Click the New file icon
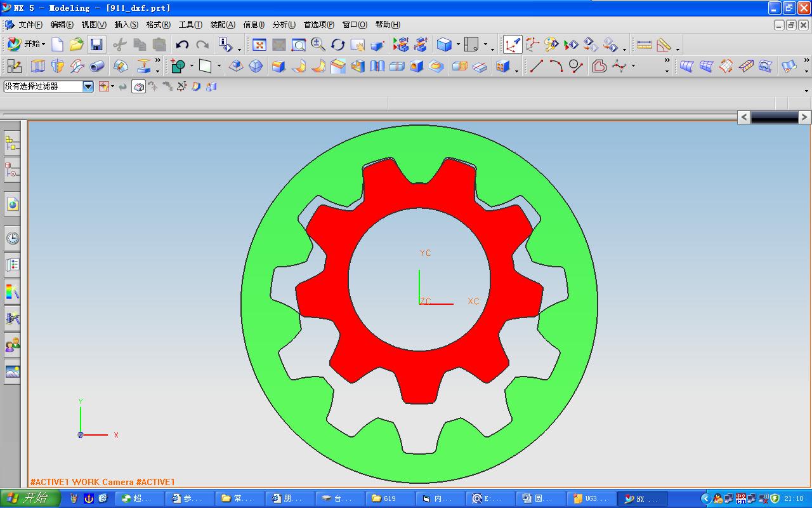This screenshot has width=812, height=508. (x=58, y=44)
